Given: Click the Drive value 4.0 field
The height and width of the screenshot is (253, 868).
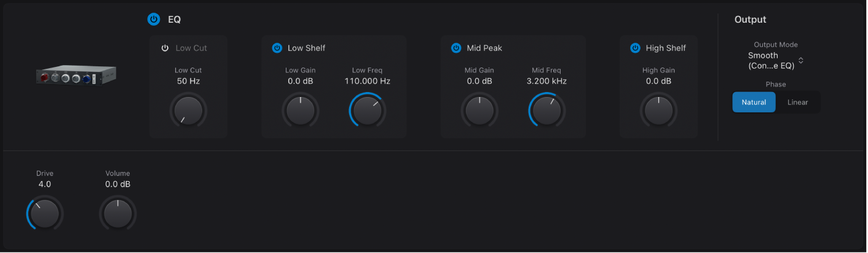Looking at the screenshot, I should 45,184.
